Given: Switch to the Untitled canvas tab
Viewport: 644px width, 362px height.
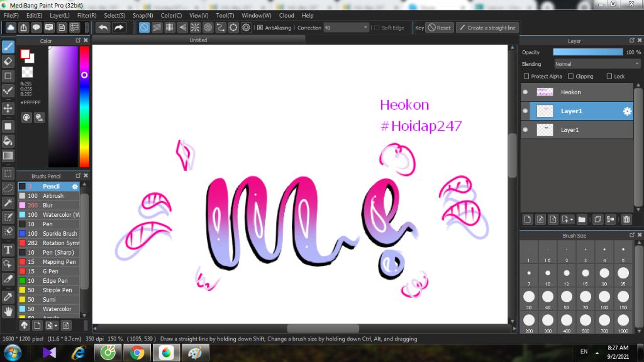Looking at the screenshot, I should [198, 40].
